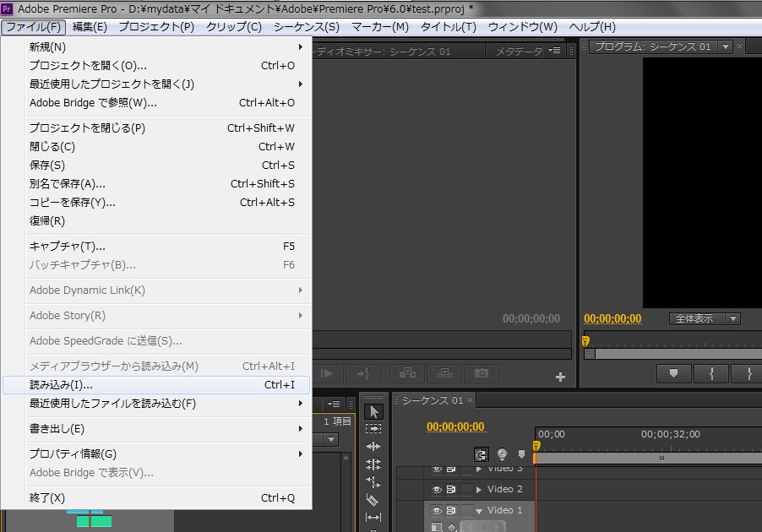Click the Encore chapter marker icon
Image resolution: width=762 pixels, height=532 pixels.
[502, 454]
